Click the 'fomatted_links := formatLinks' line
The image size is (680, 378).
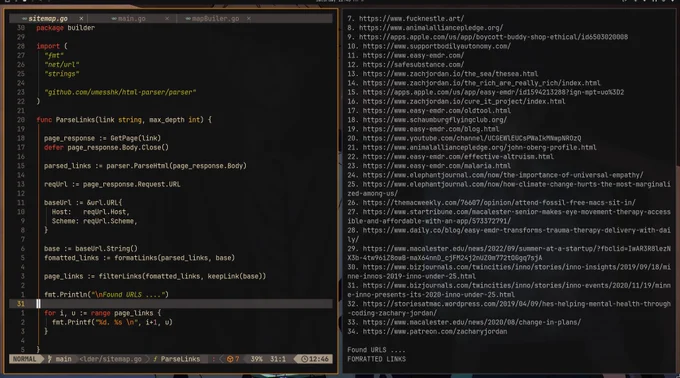139,258
